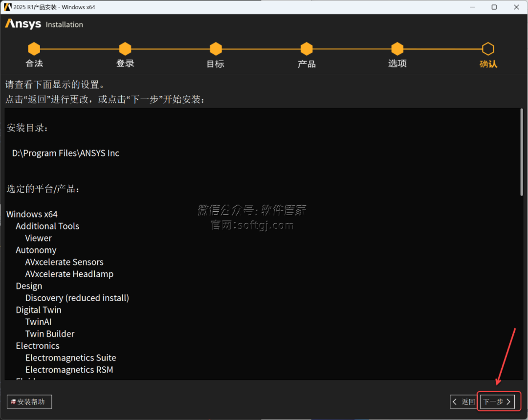
Task: Click the Ansys app icon in title bar
Action: [7, 7]
